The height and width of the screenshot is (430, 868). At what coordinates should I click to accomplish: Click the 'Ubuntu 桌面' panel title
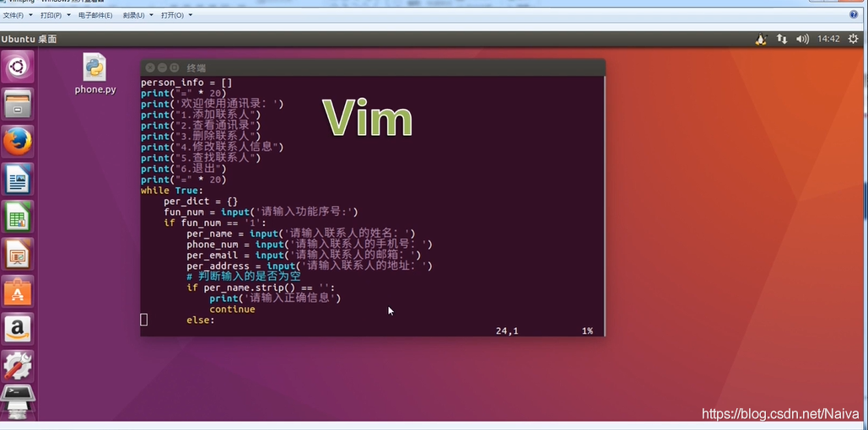click(29, 40)
